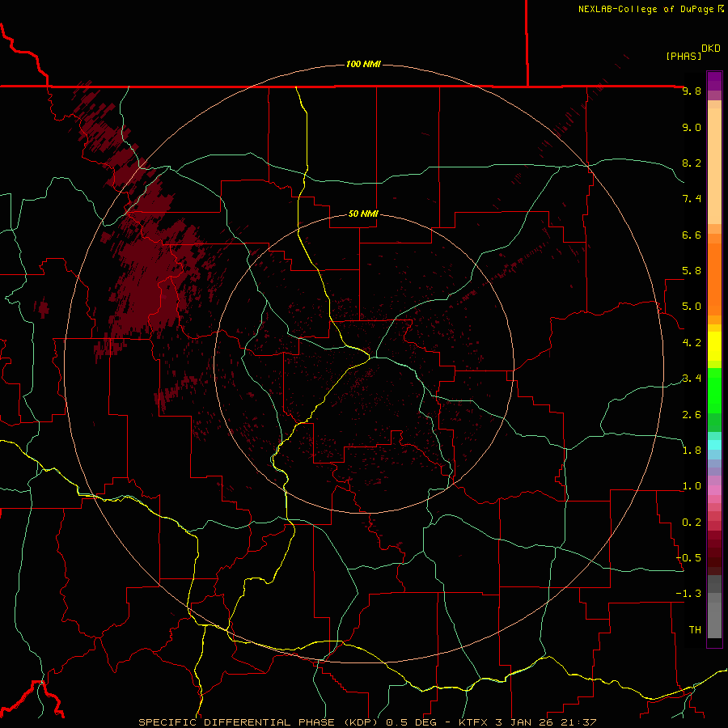The image size is (728, 728).
Task: Click the "100 NMI" range ring label
Action: pyautogui.click(x=363, y=64)
